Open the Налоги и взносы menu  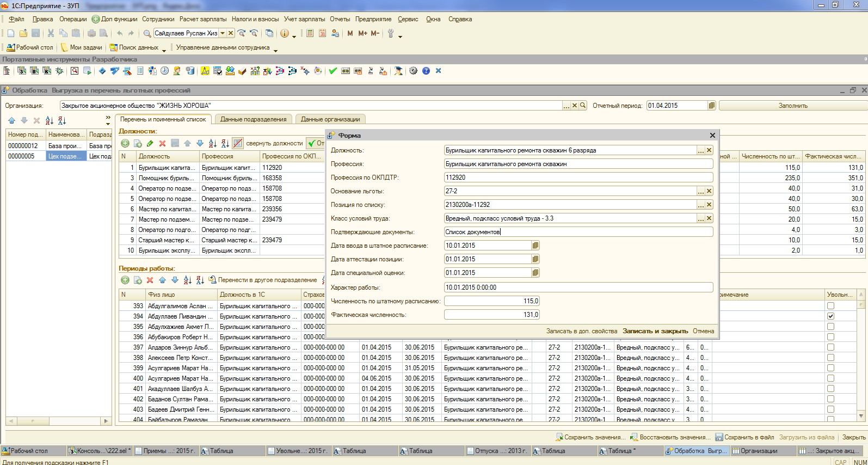click(255, 19)
